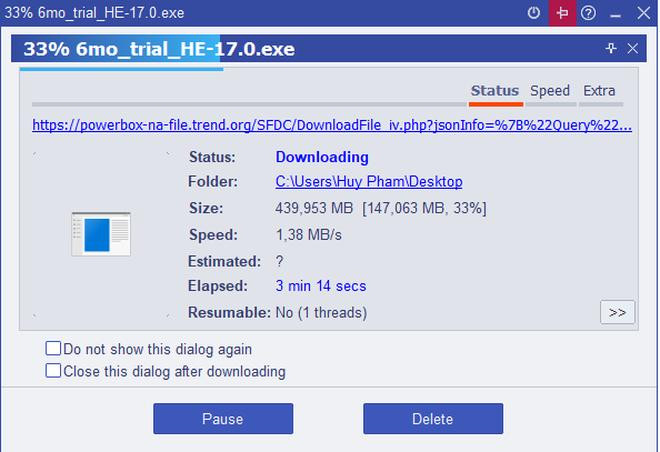Click the file type preview icon

tap(101, 233)
